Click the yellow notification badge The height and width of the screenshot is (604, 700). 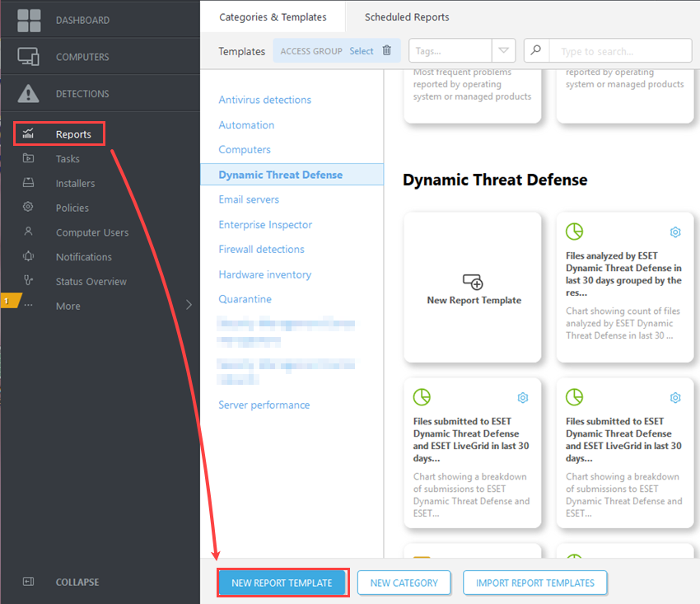tap(11, 301)
